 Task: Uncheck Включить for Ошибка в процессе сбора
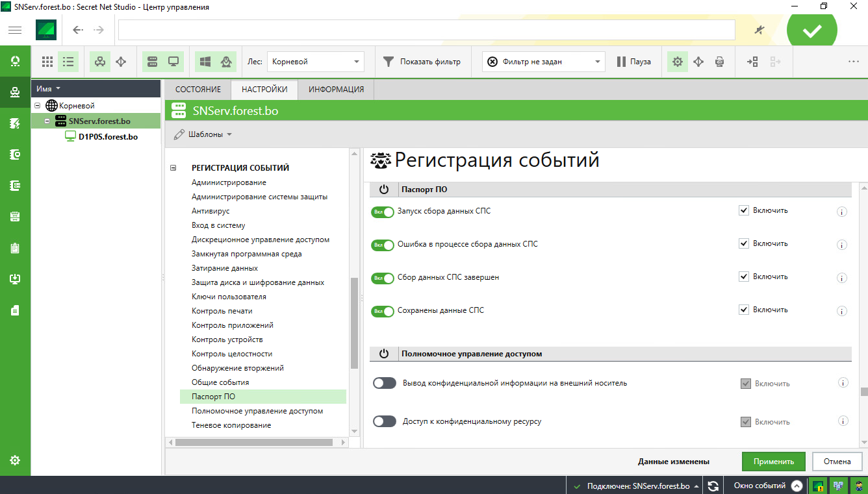coord(745,243)
